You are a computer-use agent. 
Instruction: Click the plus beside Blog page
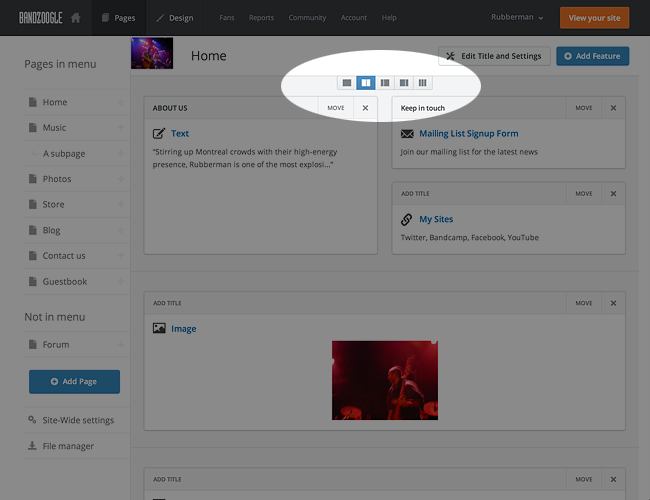(121, 230)
